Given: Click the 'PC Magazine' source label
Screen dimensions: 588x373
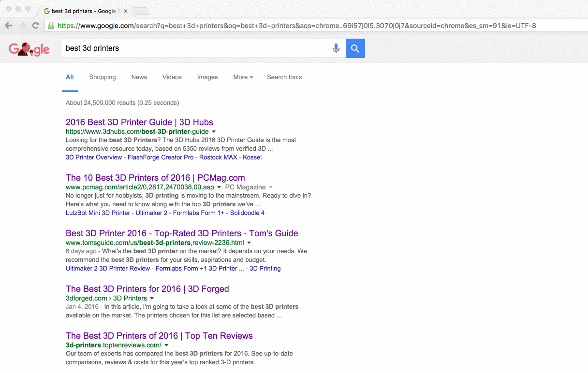Looking at the screenshot, I should tap(245, 187).
